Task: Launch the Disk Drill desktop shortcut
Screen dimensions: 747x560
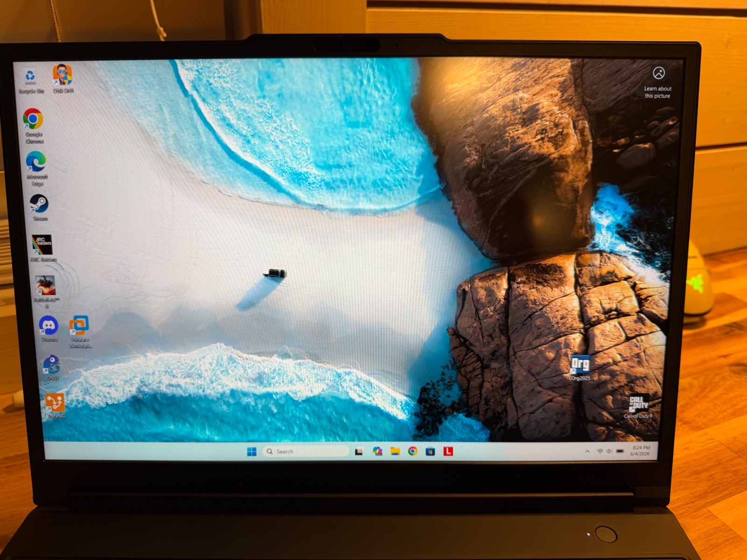Action: pyautogui.click(x=63, y=78)
